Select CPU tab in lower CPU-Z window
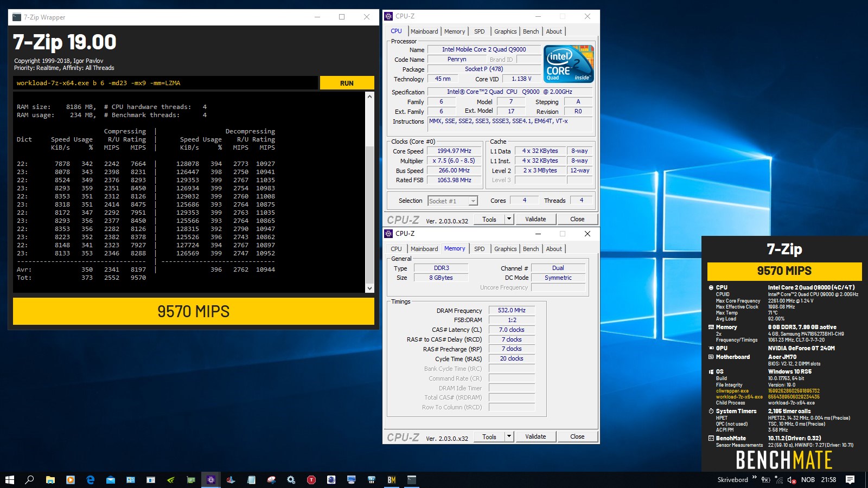The height and width of the screenshot is (488, 868). [x=397, y=249]
